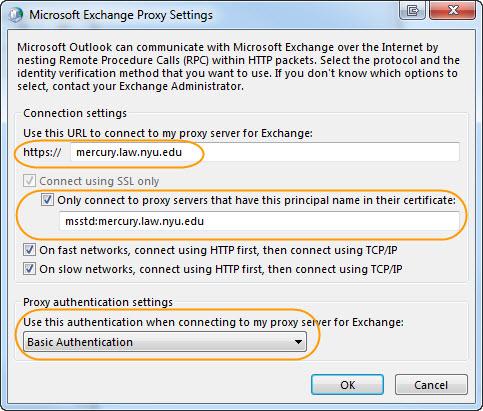Toggle the greyed-out Connect using SSL only checkbox
Image resolution: width=483 pixels, height=411 pixels.
coord(29,181)
